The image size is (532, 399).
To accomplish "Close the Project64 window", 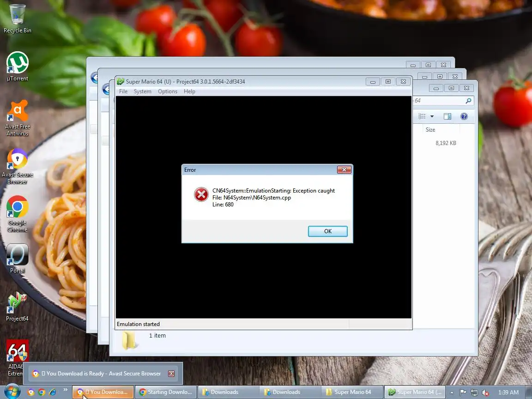I will (x=403, y=81).
